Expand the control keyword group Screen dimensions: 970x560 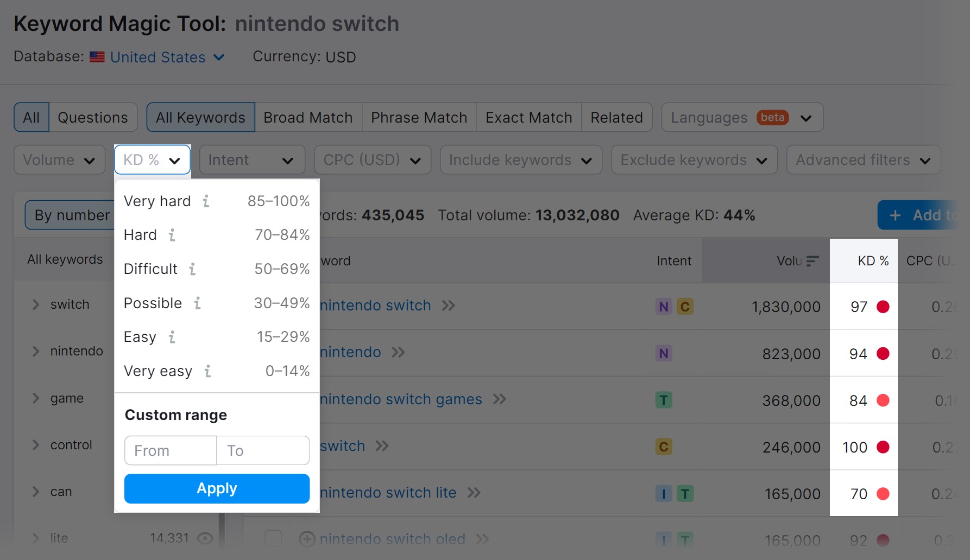(36, 445)
